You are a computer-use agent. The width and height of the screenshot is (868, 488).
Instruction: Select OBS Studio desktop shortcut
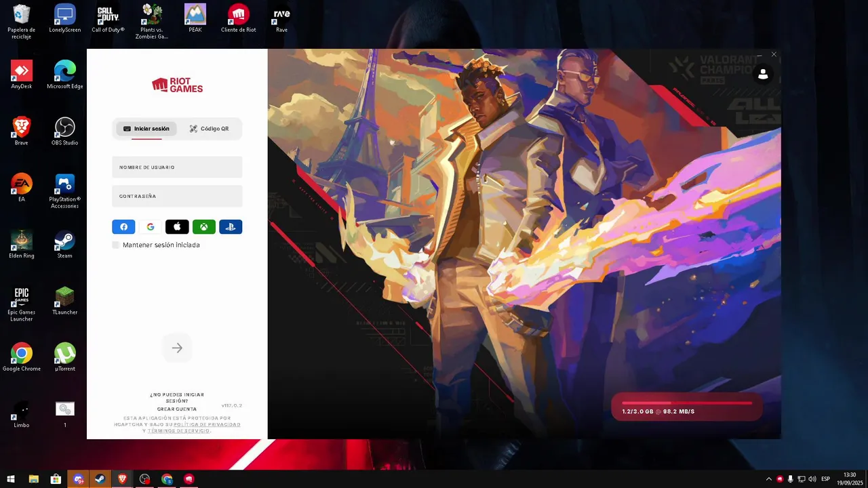click(65, 131)
